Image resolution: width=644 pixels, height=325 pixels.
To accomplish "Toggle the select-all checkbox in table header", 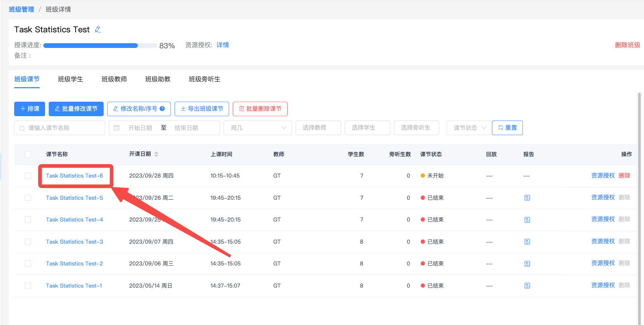I will pyautogui.click(x=28, y=154).
